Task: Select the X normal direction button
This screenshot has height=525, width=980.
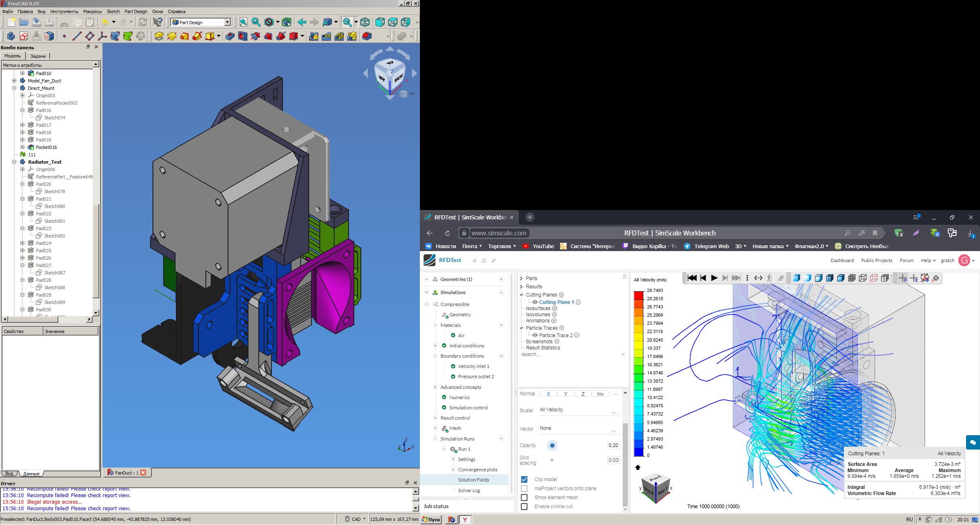Action: [548, 394]
